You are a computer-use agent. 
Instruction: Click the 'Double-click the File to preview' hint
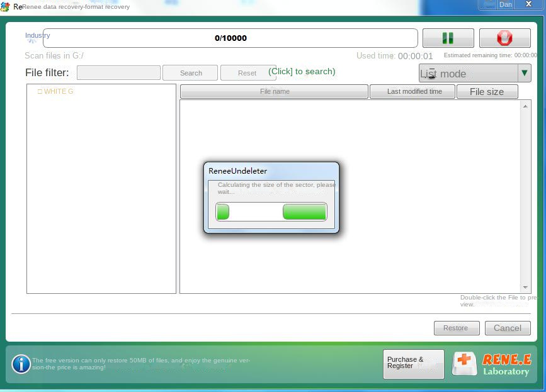(499, 301)
